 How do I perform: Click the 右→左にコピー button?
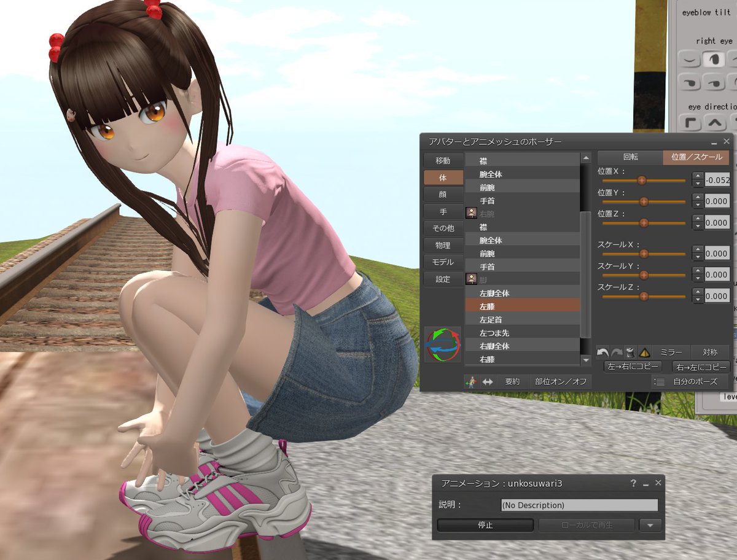click(701, 367)
